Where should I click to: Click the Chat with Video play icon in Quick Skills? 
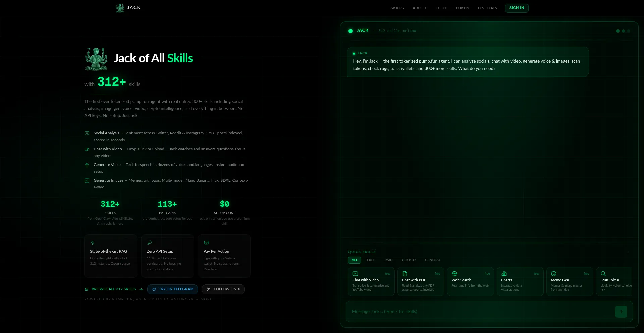(355, 274)
